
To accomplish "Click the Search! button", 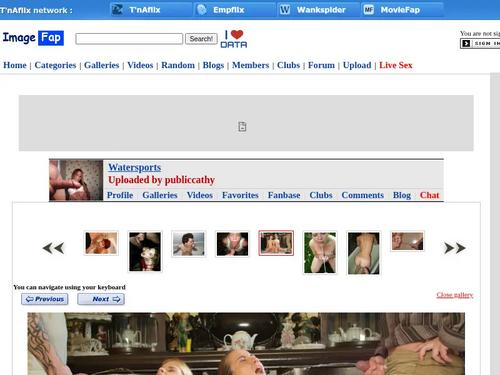I will pyautogui.click(x=201, y=39).
